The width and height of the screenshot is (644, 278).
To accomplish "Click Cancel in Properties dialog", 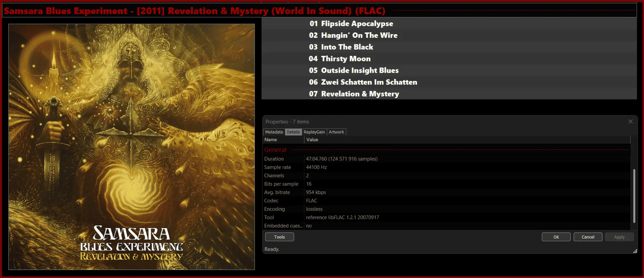I will [588, 237].
